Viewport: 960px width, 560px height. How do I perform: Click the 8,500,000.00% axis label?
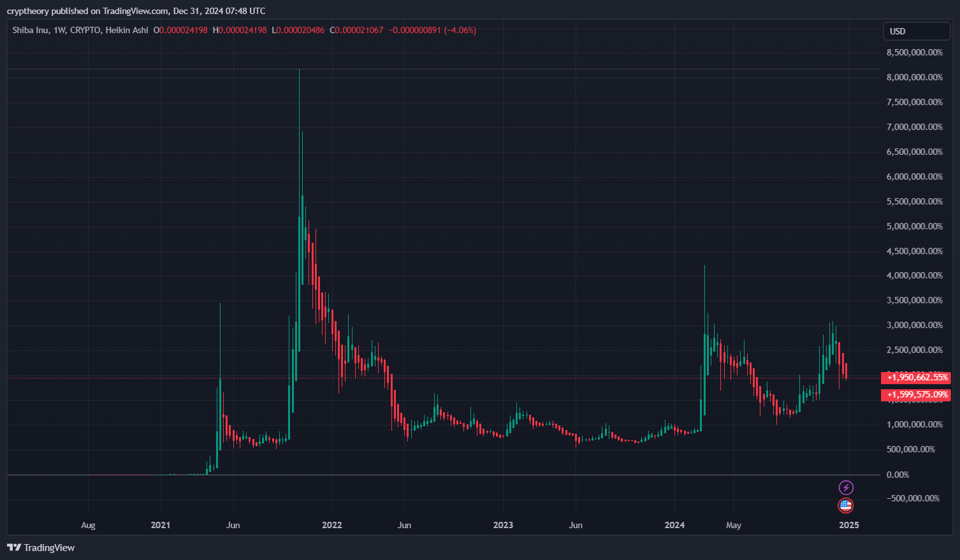click(915, 52)
